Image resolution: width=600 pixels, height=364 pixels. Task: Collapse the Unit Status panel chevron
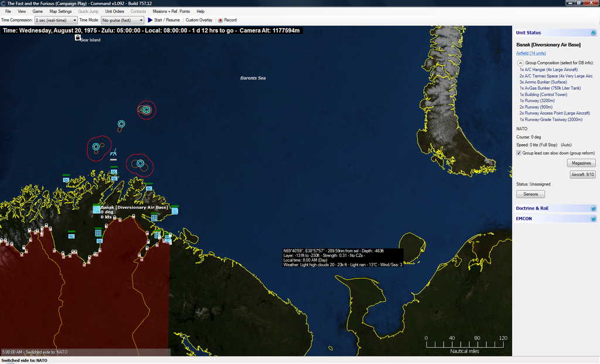[x=593, y=33]
